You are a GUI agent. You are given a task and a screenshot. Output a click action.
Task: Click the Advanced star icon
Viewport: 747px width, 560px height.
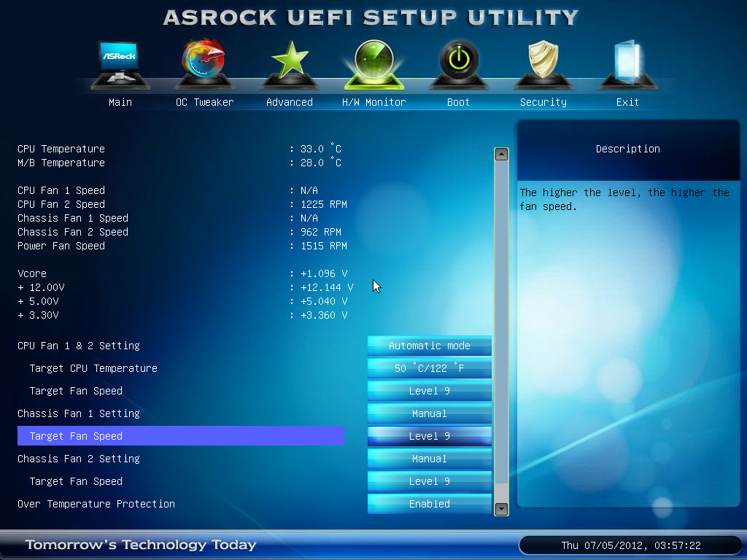click(290, 65)
